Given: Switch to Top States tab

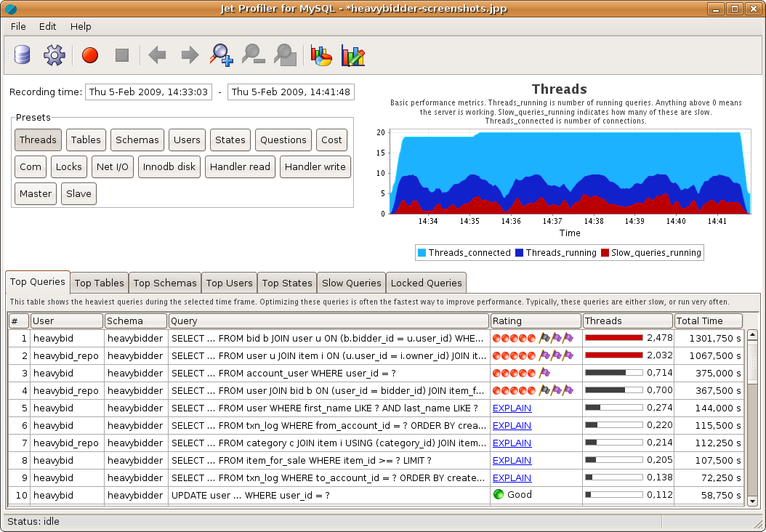Looking at the screenshot, I should coord(287,283).
